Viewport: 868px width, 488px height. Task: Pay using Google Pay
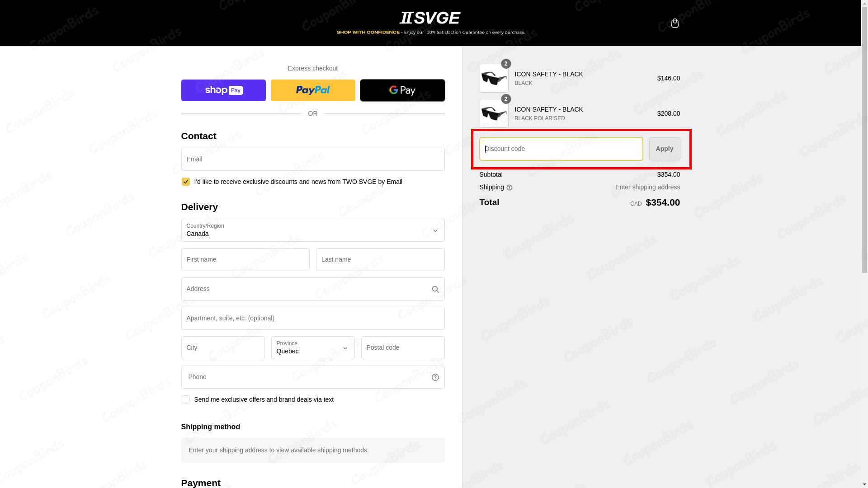coord(402,90)
